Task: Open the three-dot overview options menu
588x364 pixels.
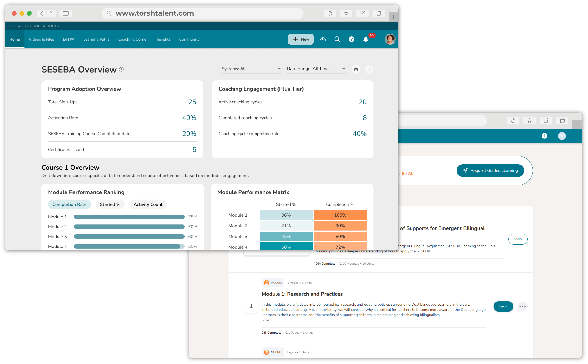Action: (369, 69)
